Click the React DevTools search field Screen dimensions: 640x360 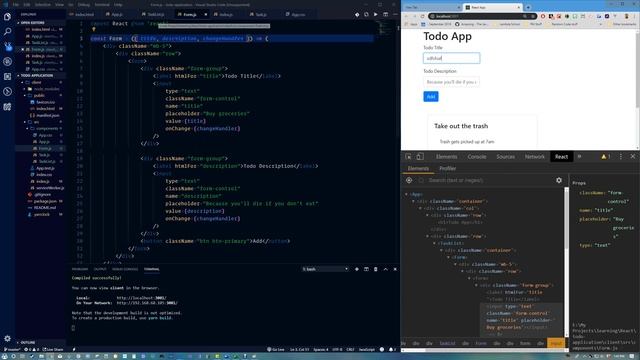pyautogui.click(x=490, y=180)
